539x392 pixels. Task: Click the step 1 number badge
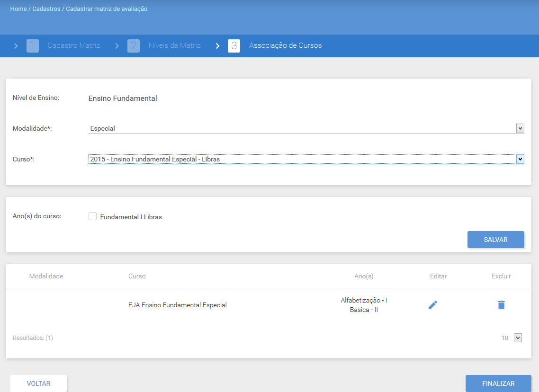[x=33, y=46]
